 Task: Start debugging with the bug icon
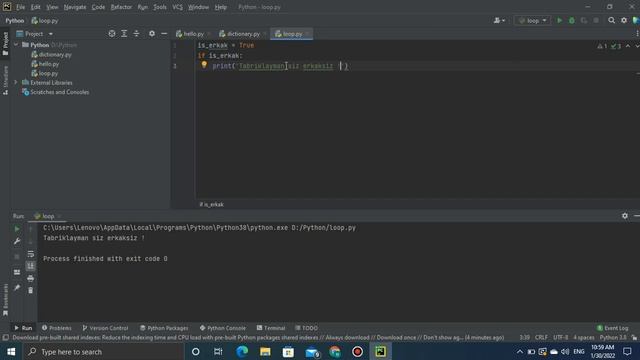[x=571, y=20]
